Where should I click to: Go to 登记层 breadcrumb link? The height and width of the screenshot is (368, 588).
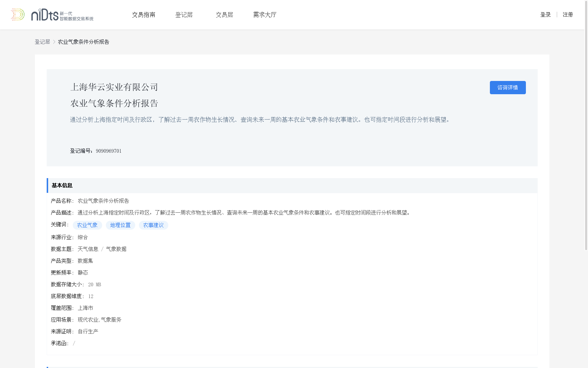pyautogui.click(x=42, y=42)
